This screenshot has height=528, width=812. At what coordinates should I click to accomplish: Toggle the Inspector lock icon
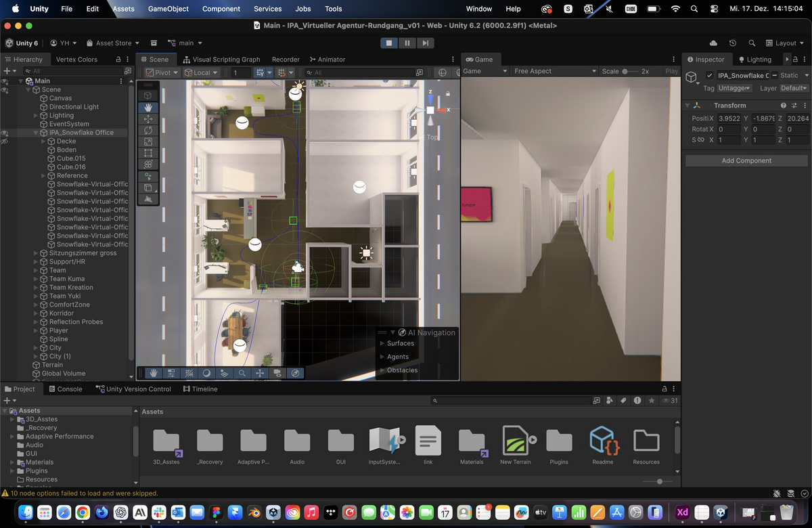tap(795, 60)
